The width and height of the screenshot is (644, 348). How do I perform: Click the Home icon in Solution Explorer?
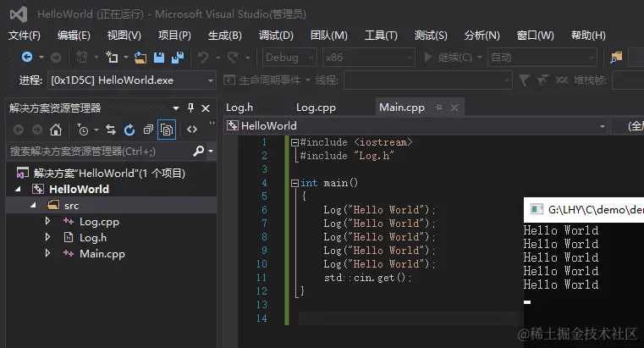(56, 130)
